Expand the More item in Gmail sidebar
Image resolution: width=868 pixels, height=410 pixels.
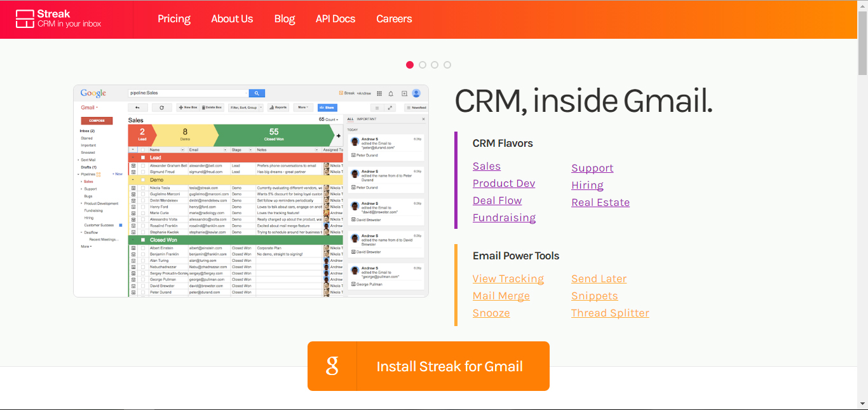(86, 246)
